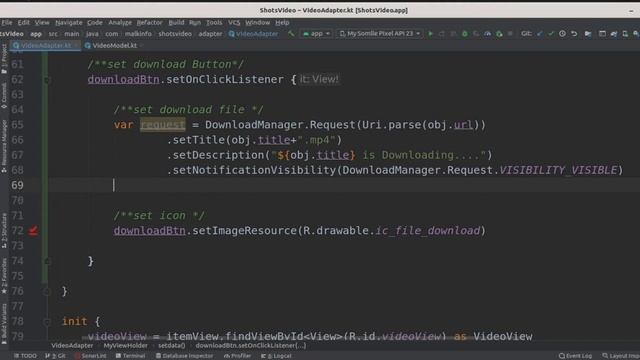The width and height of the screenshot is (640, 360).
Task: Click the Make Project hammer icon
Action: (x=291, y=34)
